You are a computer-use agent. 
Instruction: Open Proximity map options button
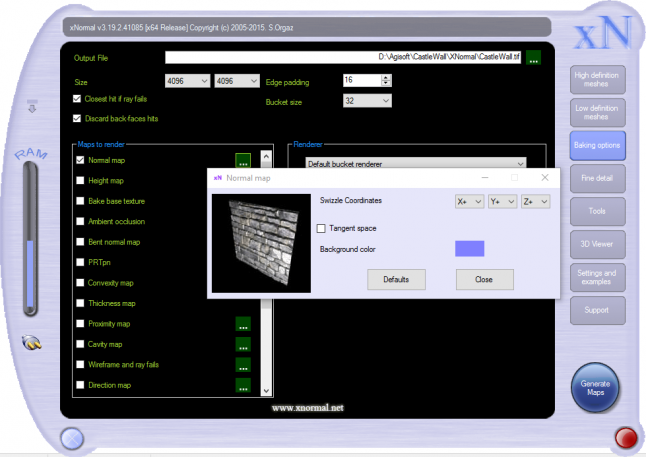click(x=243, y=324)
